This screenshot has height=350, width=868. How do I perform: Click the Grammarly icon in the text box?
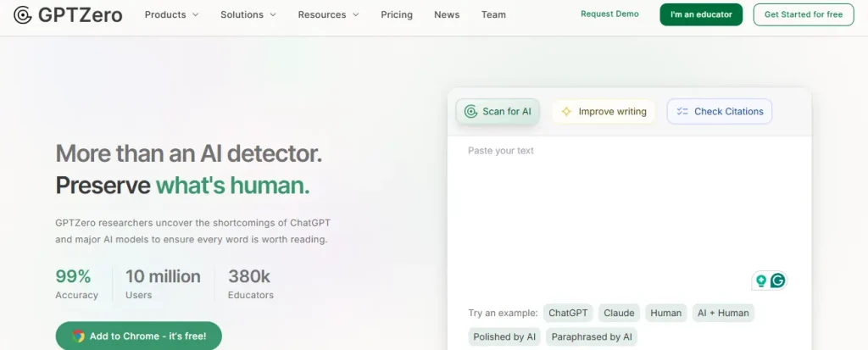click(777, 281)
